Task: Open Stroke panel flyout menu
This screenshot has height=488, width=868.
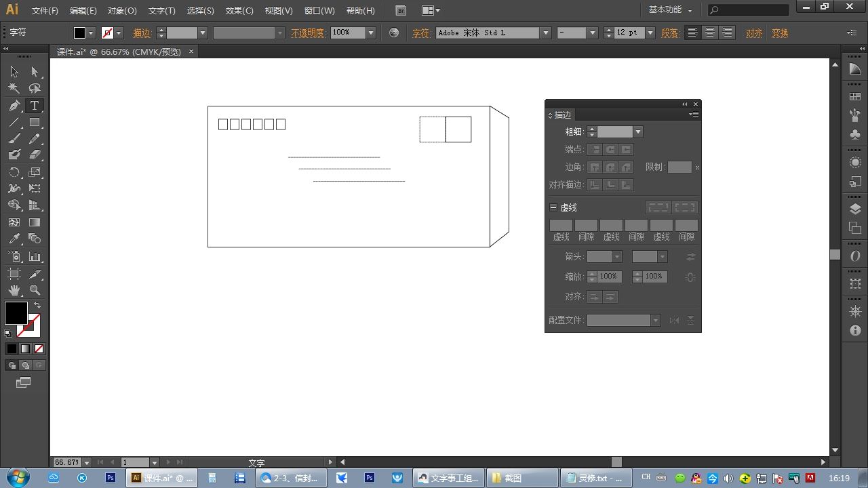Action: [x=694, y=115]
